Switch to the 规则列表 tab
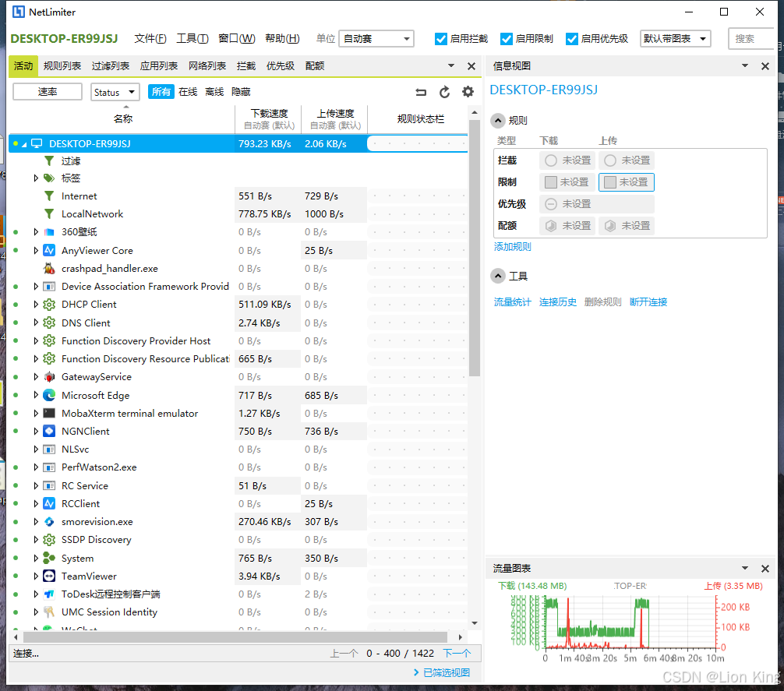 62,66
